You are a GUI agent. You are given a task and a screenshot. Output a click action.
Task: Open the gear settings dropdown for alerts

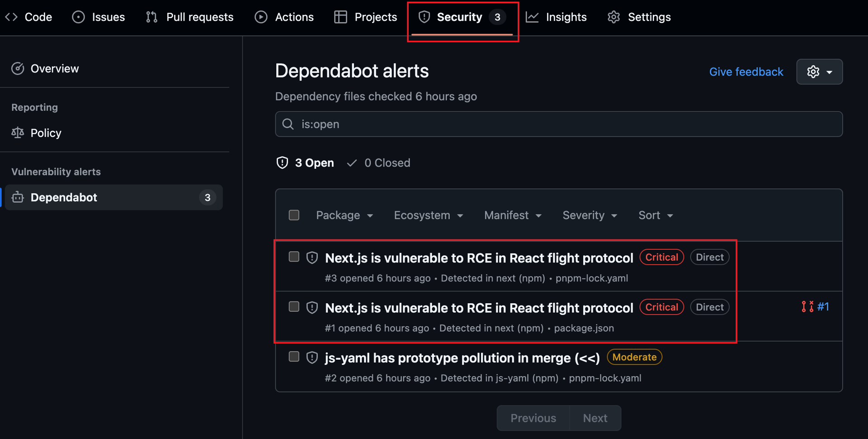819,72
